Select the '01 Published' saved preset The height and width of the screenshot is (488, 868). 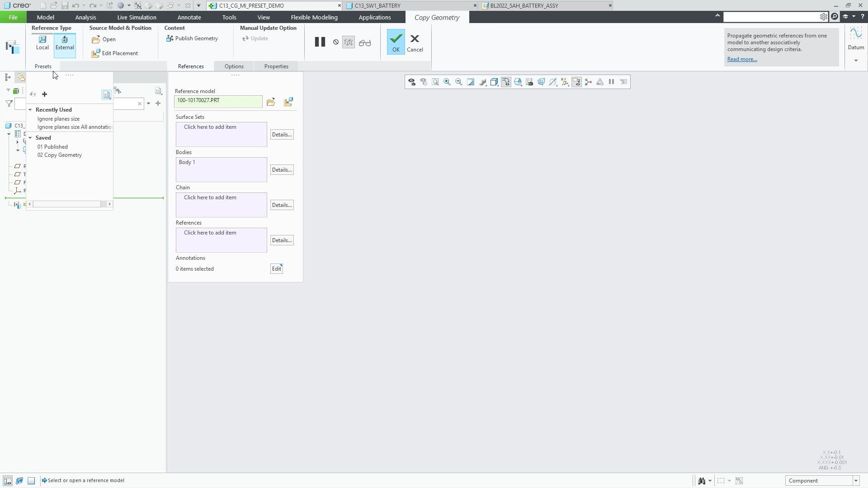pos(52,147)
